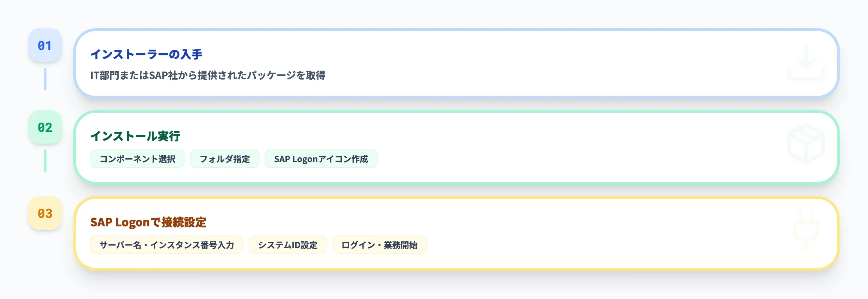868x299 pixels.
Task: Click the faint plug icon in card 03
Action: click(x=806, y=230)
